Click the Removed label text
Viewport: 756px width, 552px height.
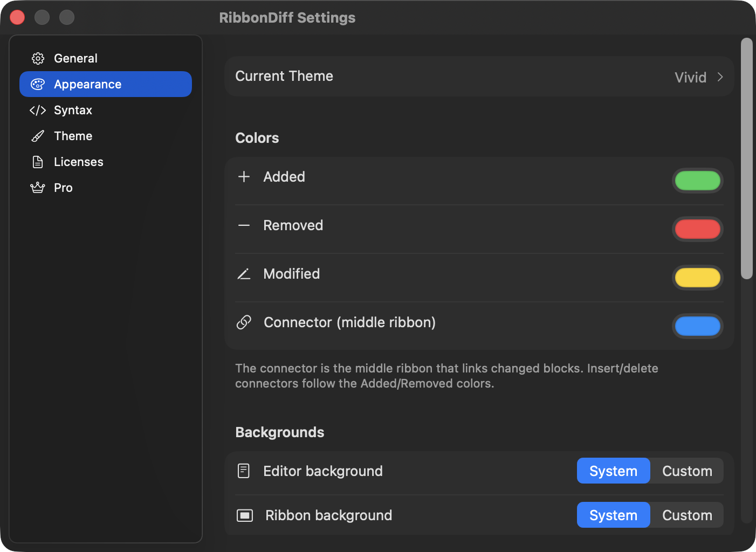click(293, 225)
